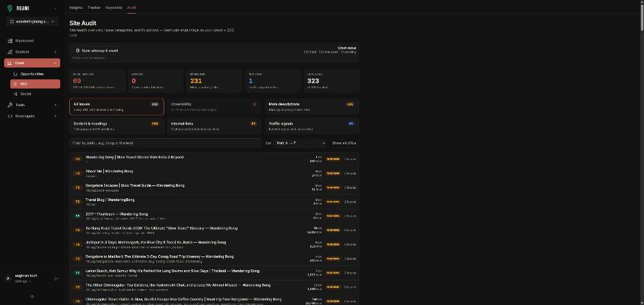Click the logout icon next to the user name
Viewport: 644px width, 305px height.
click(x=56, y=278)
